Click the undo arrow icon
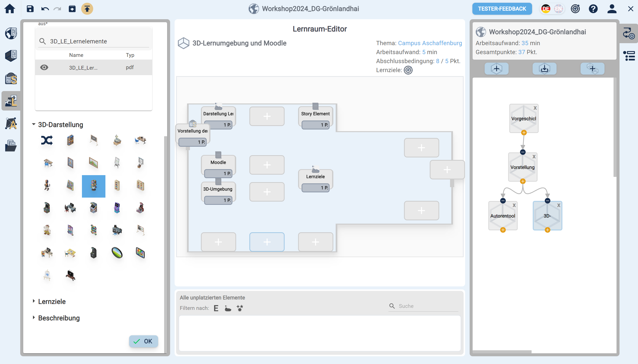 coord(45,9)
